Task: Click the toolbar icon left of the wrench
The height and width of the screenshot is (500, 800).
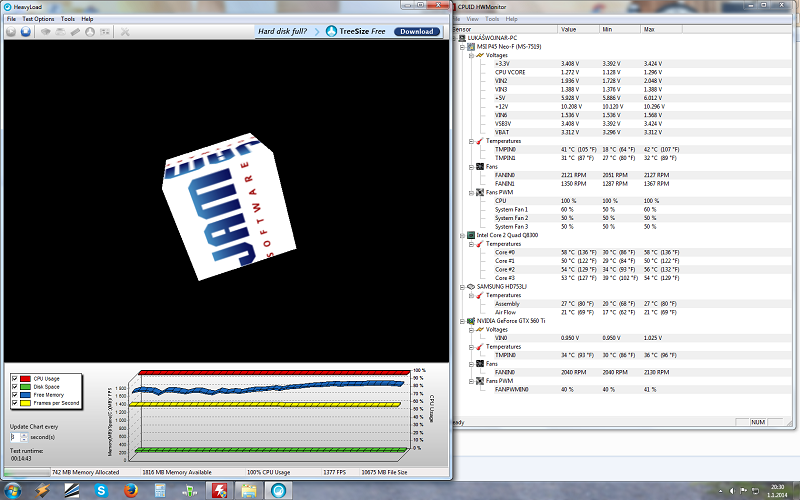Action: pos(105,32)
